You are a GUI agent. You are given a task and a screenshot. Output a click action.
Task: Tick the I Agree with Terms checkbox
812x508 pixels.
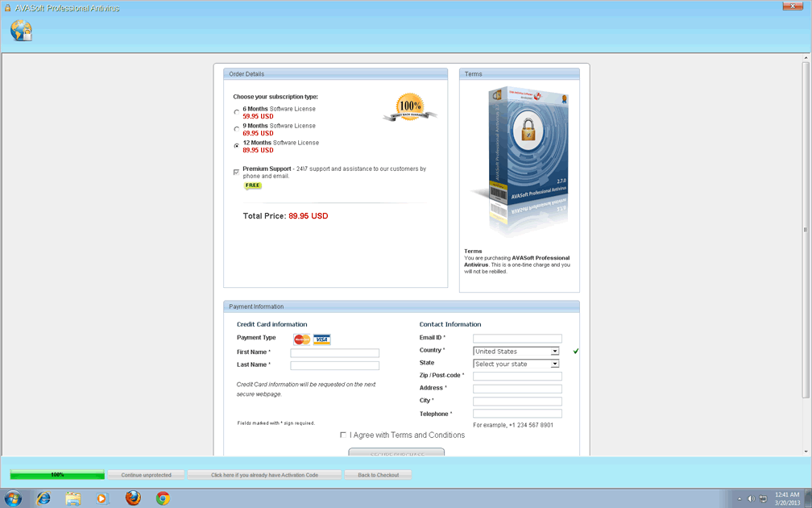point(343,435)
